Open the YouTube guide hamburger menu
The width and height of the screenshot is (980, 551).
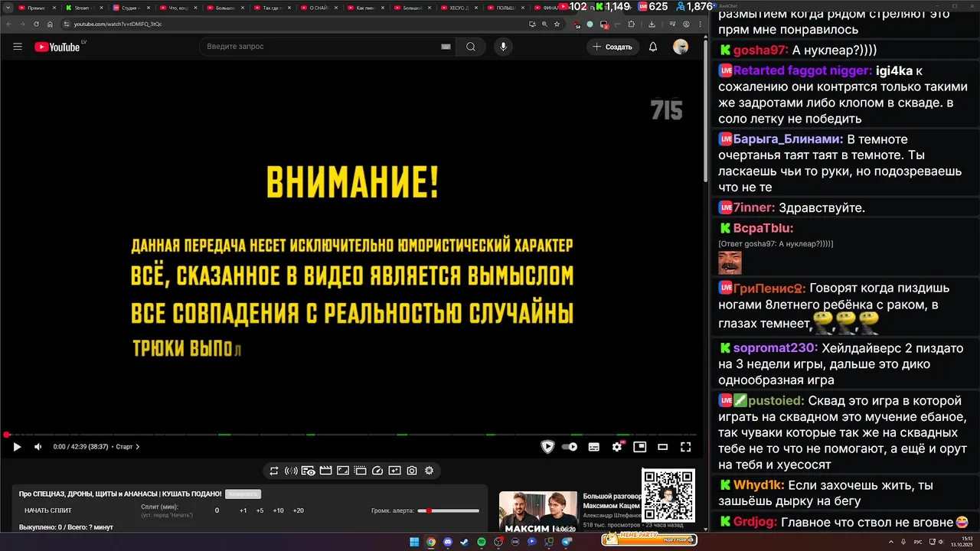pos(18,47)
